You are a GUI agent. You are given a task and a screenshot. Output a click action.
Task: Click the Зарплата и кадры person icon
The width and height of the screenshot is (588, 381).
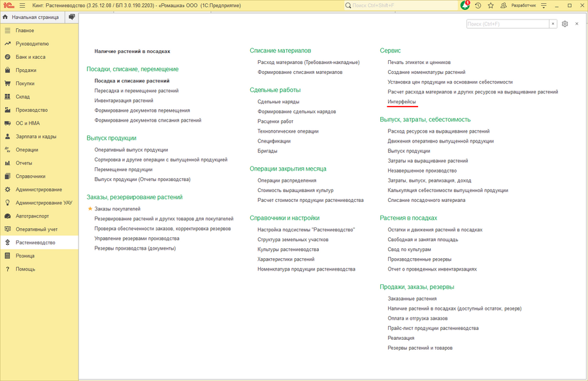click(x=7, y=137)
